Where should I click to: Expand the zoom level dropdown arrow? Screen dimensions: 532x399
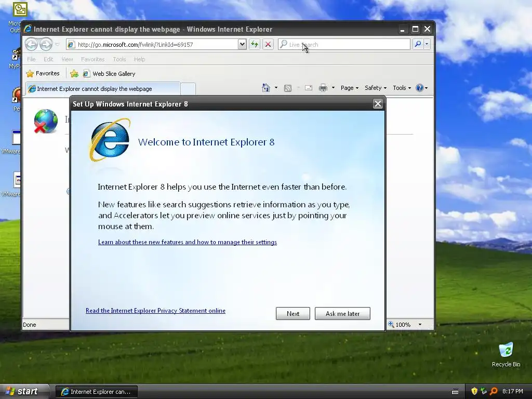click(x=420, y=325)
